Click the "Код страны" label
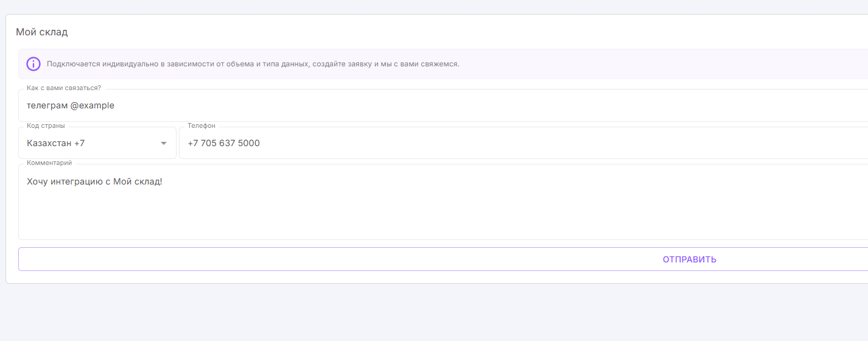 [46, 125]
